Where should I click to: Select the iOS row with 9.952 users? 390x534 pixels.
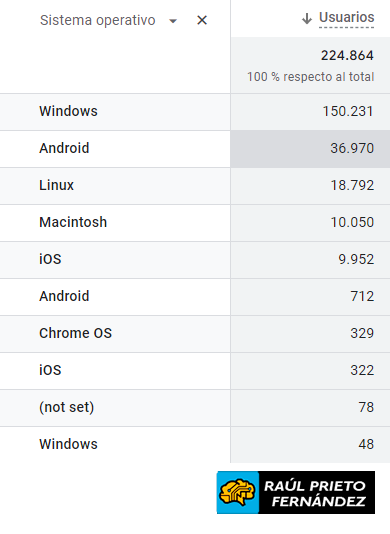pos(195,260)
